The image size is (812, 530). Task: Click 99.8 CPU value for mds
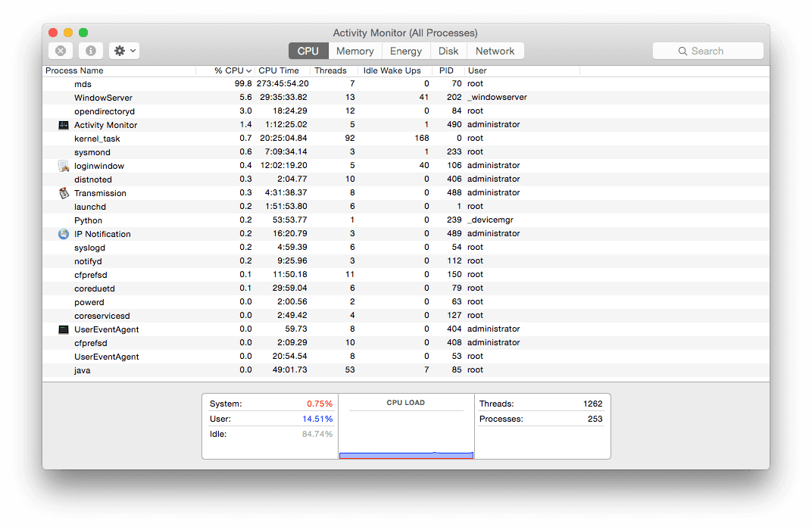click(243, 83)
